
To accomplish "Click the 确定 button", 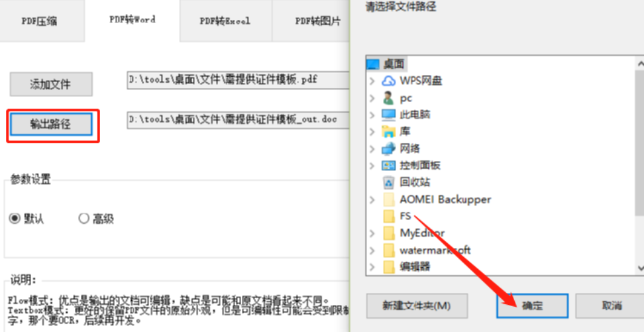I will pos(532,305).
